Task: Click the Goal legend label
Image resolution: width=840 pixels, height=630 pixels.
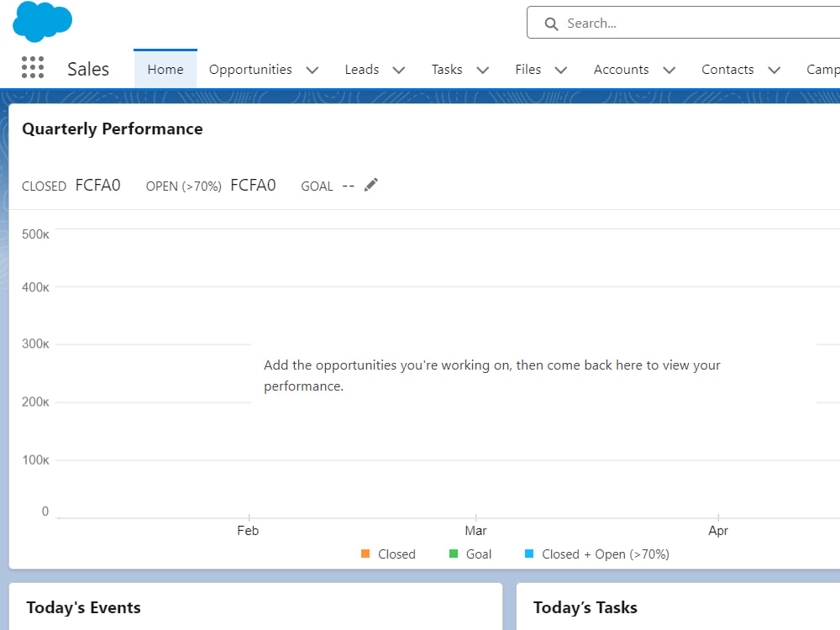Action: 479,554
